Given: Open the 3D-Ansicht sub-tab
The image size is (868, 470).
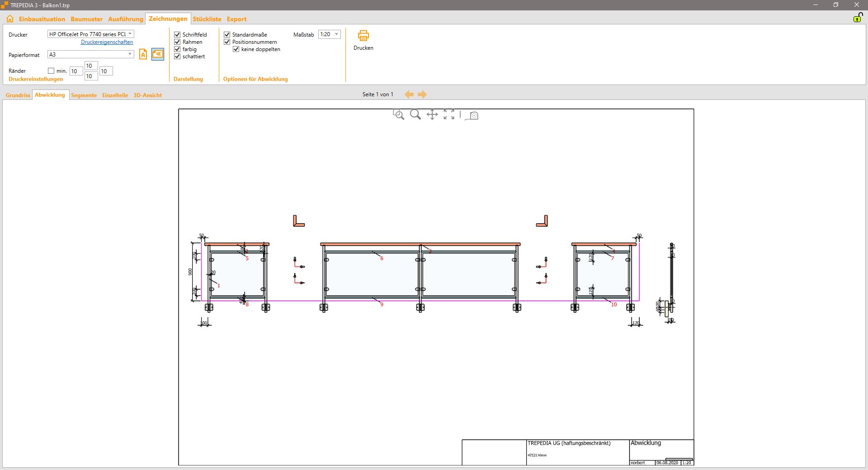Looking at the screenshot, I should pyautogui.click(x=147, y=95).
